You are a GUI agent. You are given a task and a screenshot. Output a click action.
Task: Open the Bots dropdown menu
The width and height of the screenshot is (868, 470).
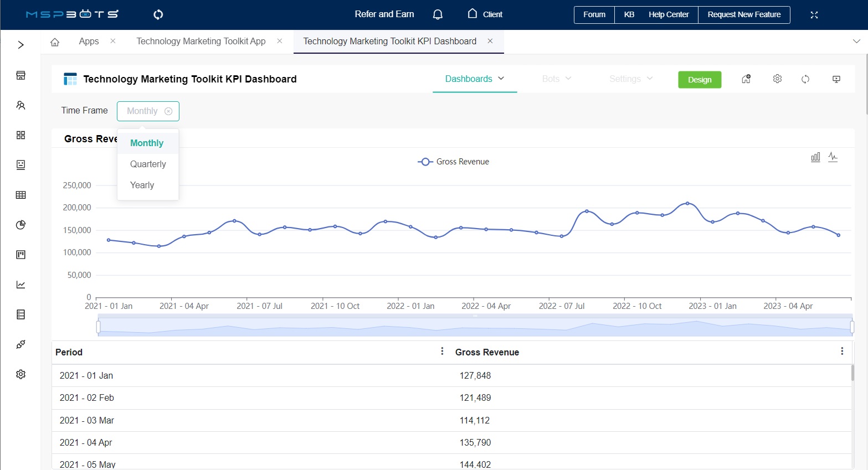[556, 79]
